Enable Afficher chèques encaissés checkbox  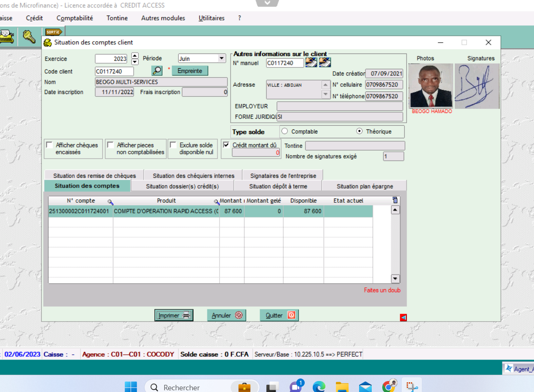49,145
